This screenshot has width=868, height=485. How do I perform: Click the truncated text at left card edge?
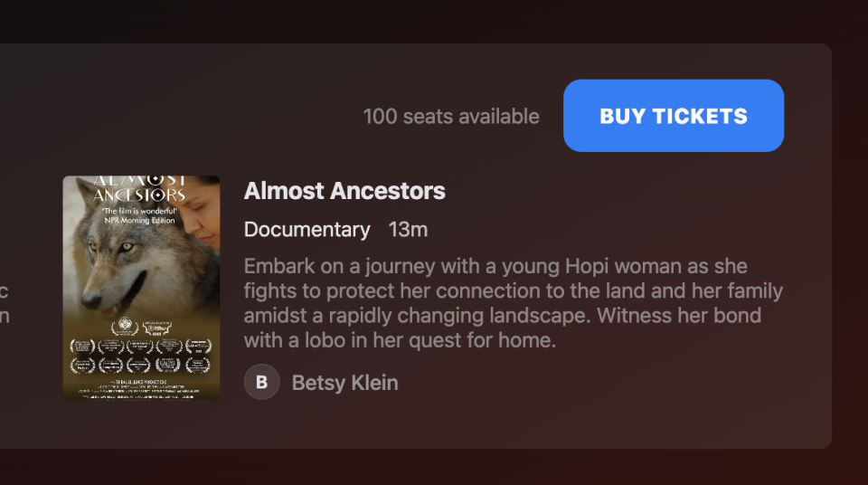[x=5, y=304]
